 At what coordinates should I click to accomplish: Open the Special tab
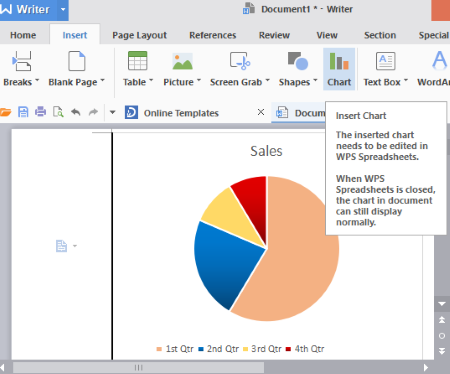click(x=433, y=35)
